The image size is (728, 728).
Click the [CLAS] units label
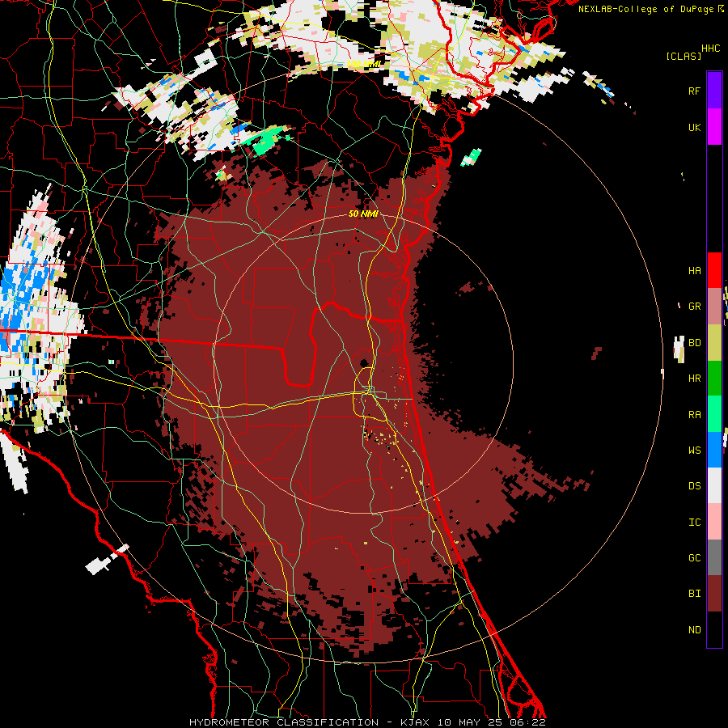pos(684,57)
